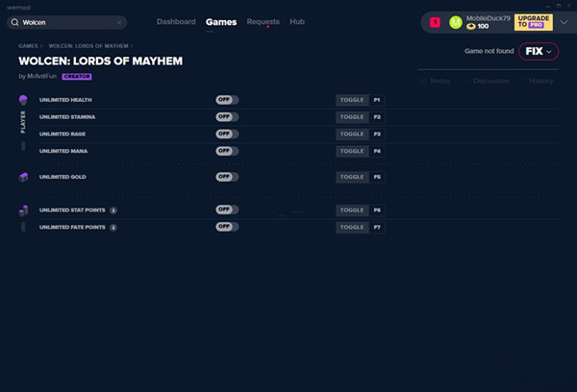
Task: Click the search magnifier icon
Action: pos(14,22)
